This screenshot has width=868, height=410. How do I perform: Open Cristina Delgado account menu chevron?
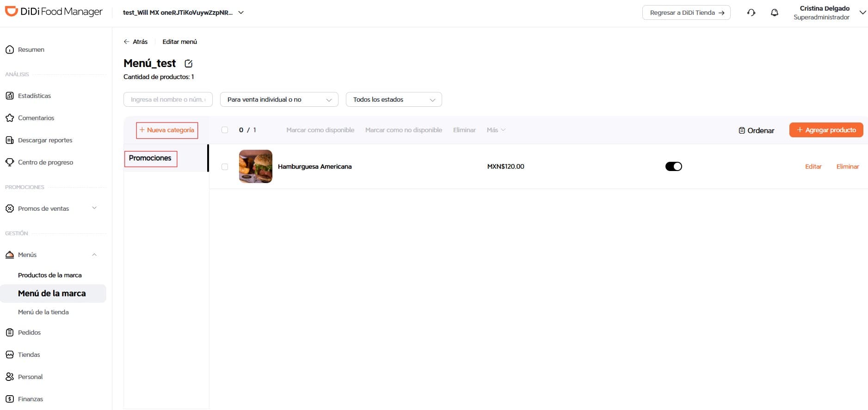click(862, 12)
